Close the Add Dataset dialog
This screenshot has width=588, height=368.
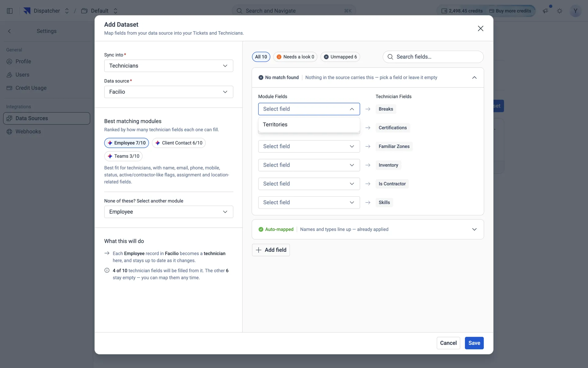(481, 29)
